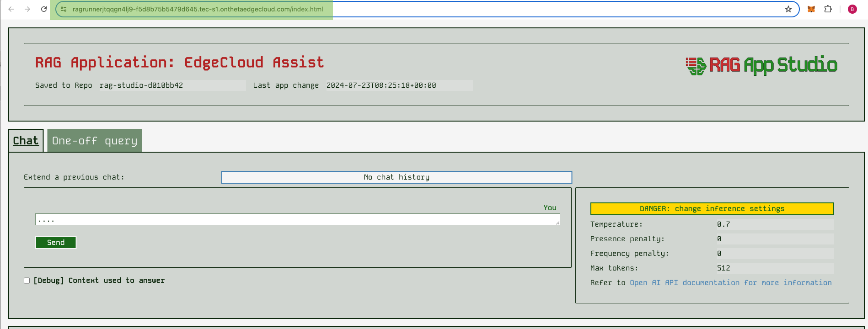Reload the page with the refresh icon
The width and height of the screenshot is (868, 329).
[x=44, y=9]
